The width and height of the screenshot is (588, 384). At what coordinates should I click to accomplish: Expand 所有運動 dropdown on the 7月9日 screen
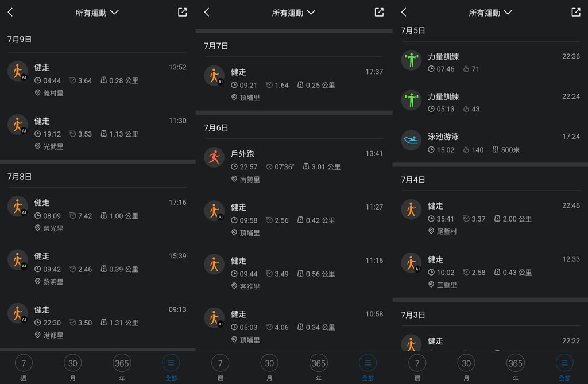click(x=97, y=13)
